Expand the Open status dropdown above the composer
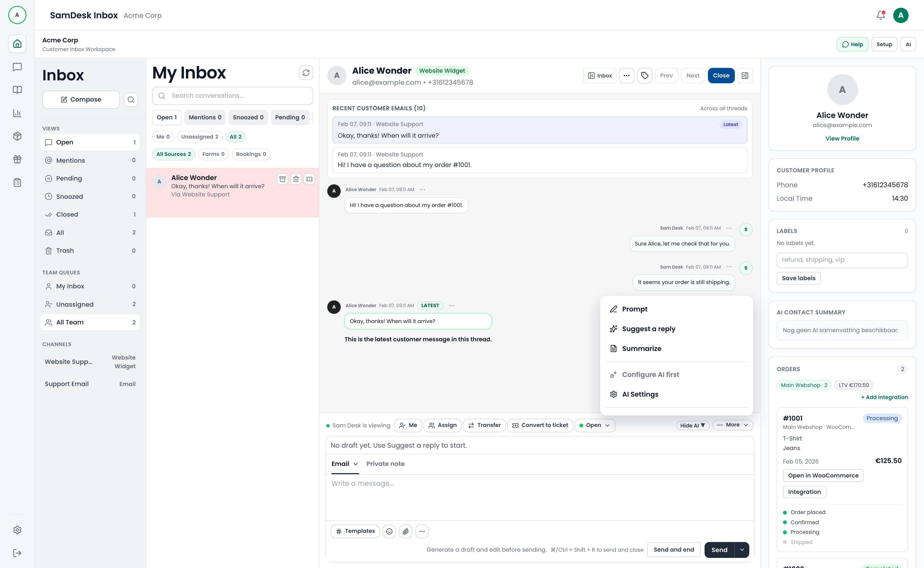 (595, 425)
